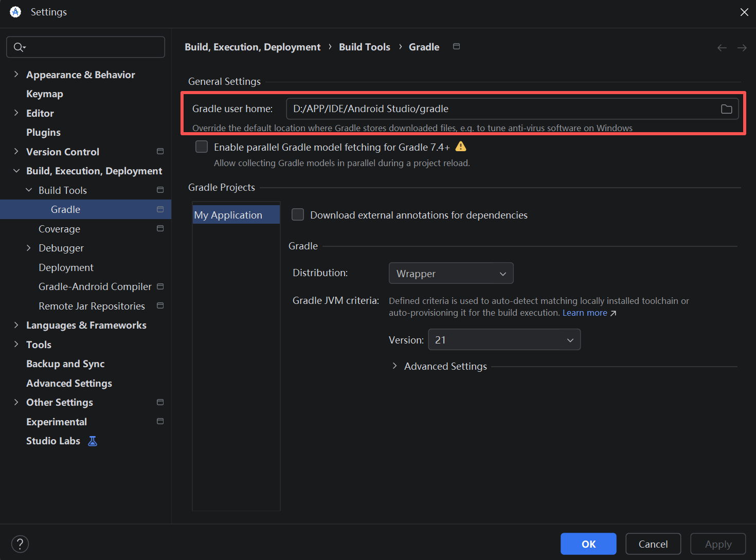This screenshot has height=560, width=756.
Task: Click project icon beside Gradle-Android Compiler
Action: click(160, 286)
